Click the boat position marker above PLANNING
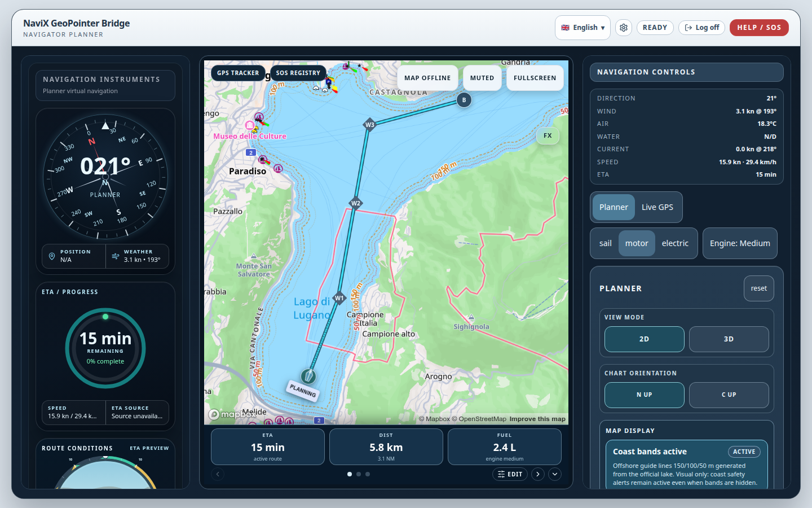 pos(308,376)
